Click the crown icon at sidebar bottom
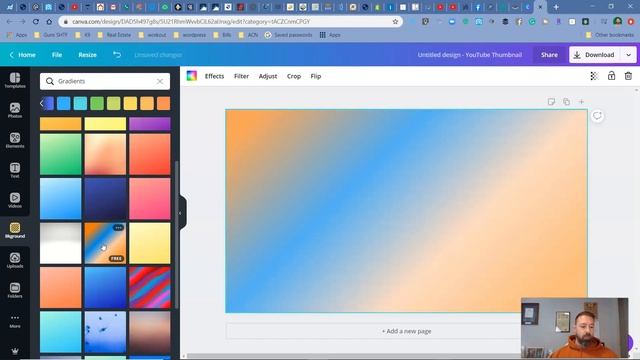This screenshot has height=360, width=640. pos(15,351)
